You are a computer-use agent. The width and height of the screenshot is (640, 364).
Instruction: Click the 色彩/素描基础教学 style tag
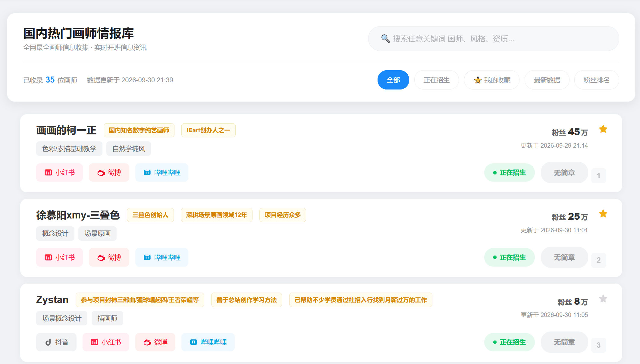click(x=69, y=149)
